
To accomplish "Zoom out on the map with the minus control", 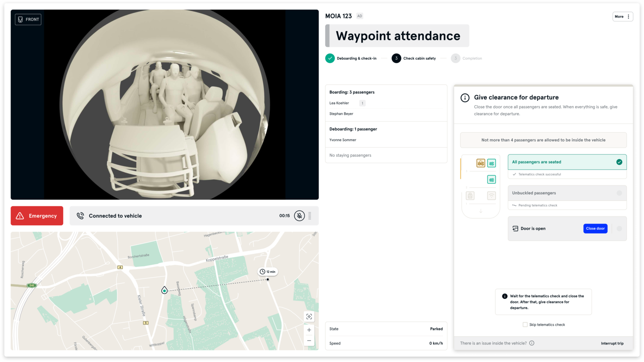I will [309, 340].
